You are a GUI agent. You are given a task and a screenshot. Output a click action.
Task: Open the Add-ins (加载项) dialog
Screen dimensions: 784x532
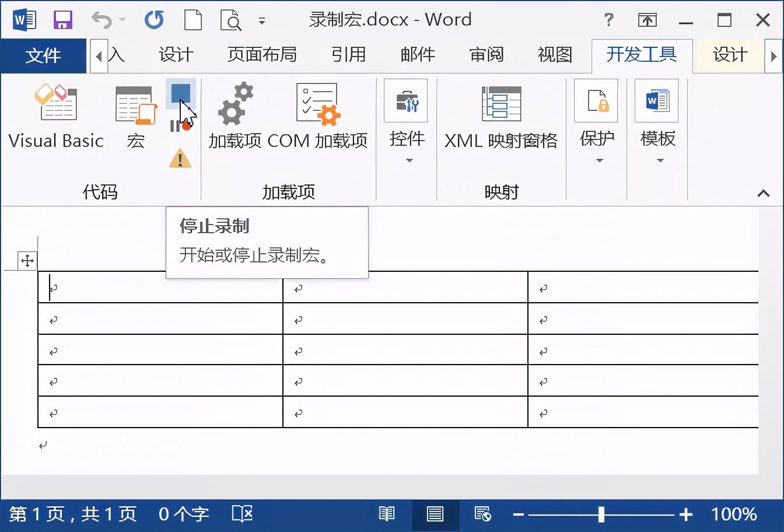point(235,116)
